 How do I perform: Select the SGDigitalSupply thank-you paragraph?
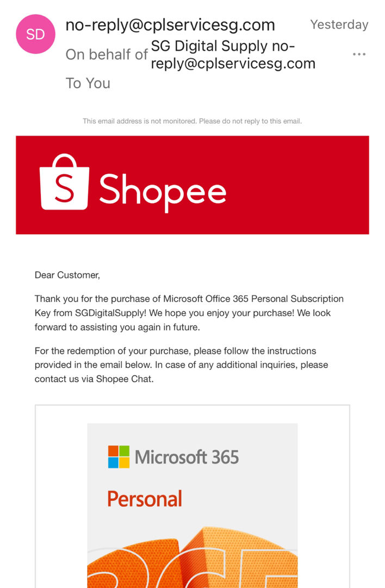click(x=189, y=313)
